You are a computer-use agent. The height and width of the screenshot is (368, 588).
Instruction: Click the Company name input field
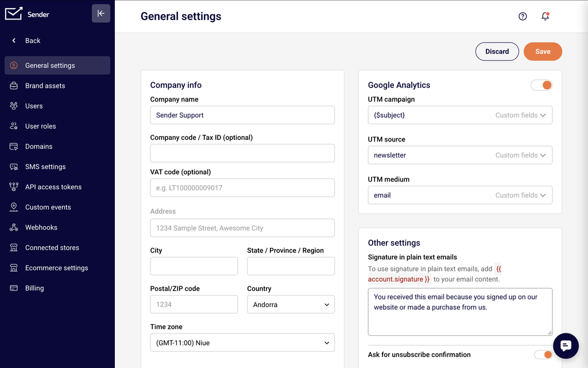pyautogui.click(x=242, y=115)
